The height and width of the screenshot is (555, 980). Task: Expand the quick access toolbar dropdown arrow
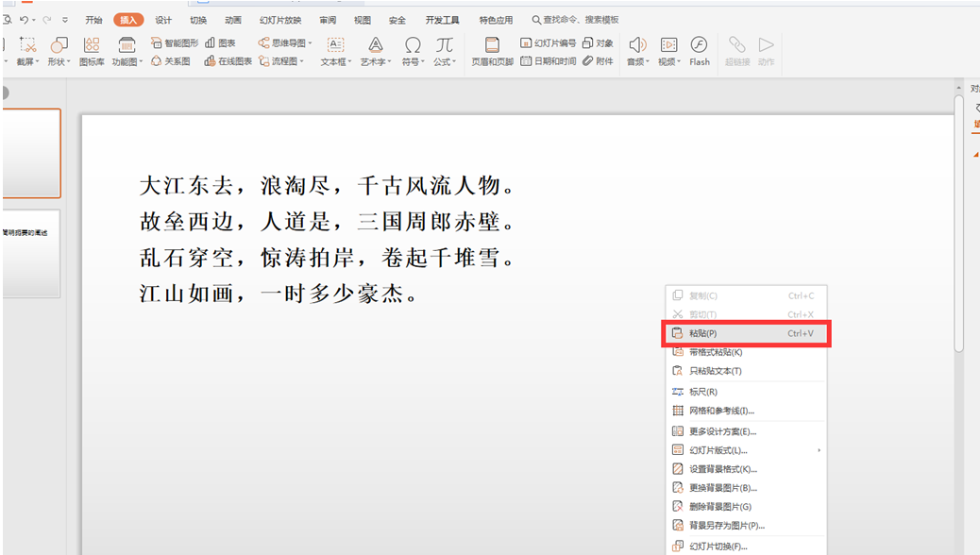65,20
